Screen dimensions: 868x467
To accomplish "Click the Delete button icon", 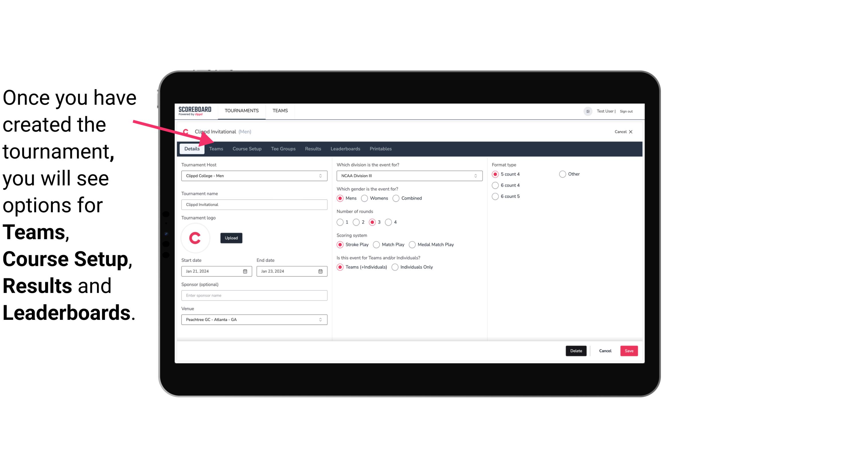I will click(575, 350).
